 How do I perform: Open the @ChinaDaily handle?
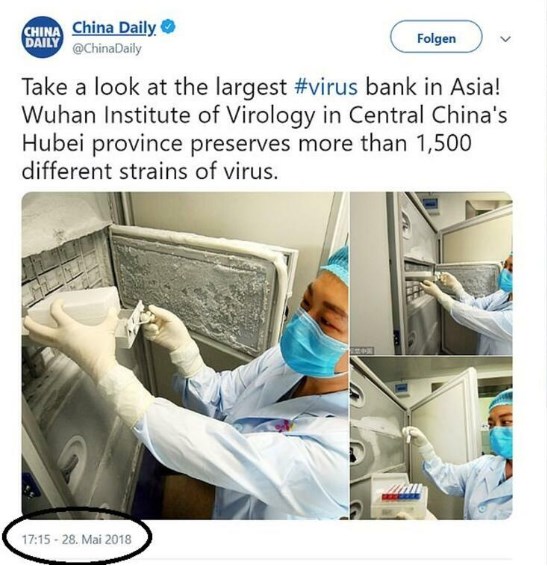point(107,49)
